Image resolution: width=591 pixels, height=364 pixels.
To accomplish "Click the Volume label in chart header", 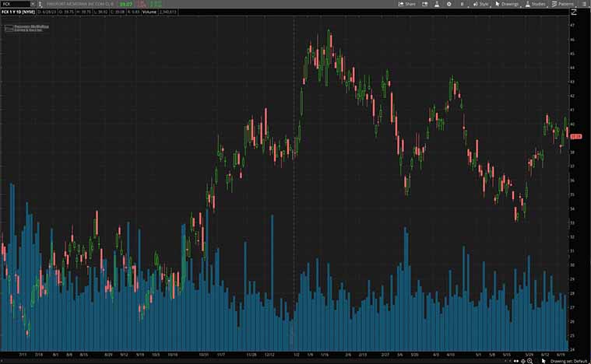I will point(150,12).
